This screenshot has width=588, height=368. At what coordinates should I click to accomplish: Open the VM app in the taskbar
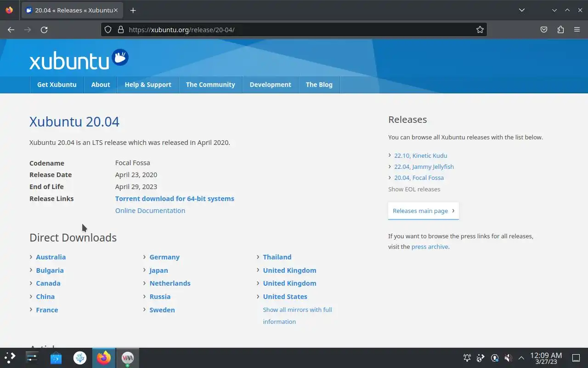127,357
